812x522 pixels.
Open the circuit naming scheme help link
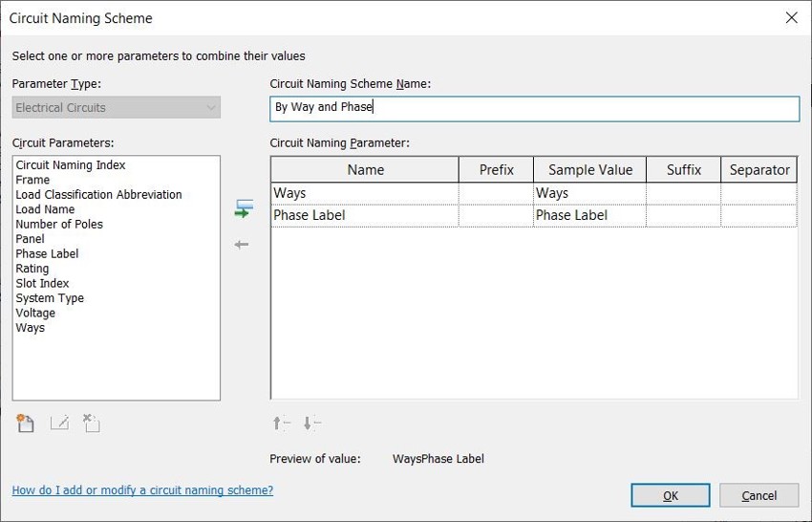pos(142,489)
